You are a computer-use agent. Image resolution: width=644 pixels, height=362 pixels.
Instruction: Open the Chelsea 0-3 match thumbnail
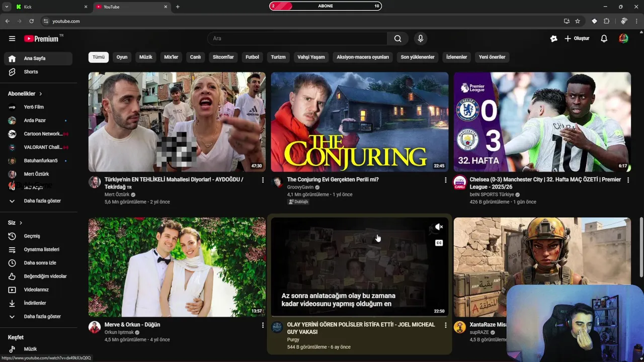point(542,122)
